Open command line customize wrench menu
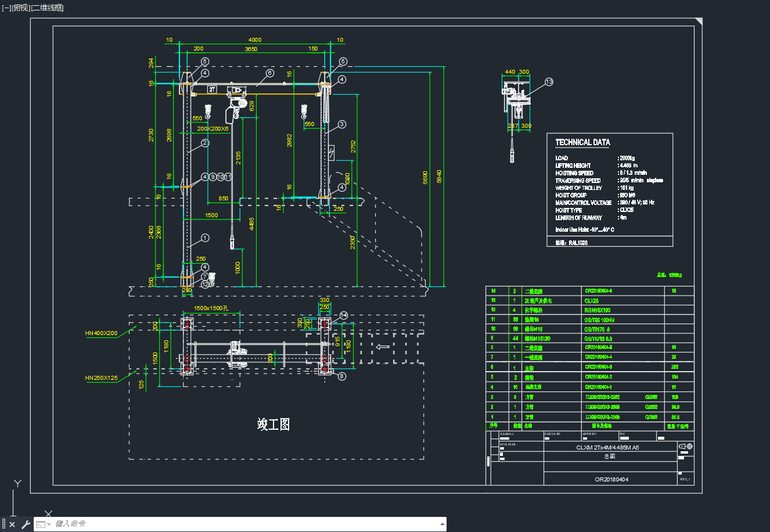The image size is (770, 532). (26, 524)
